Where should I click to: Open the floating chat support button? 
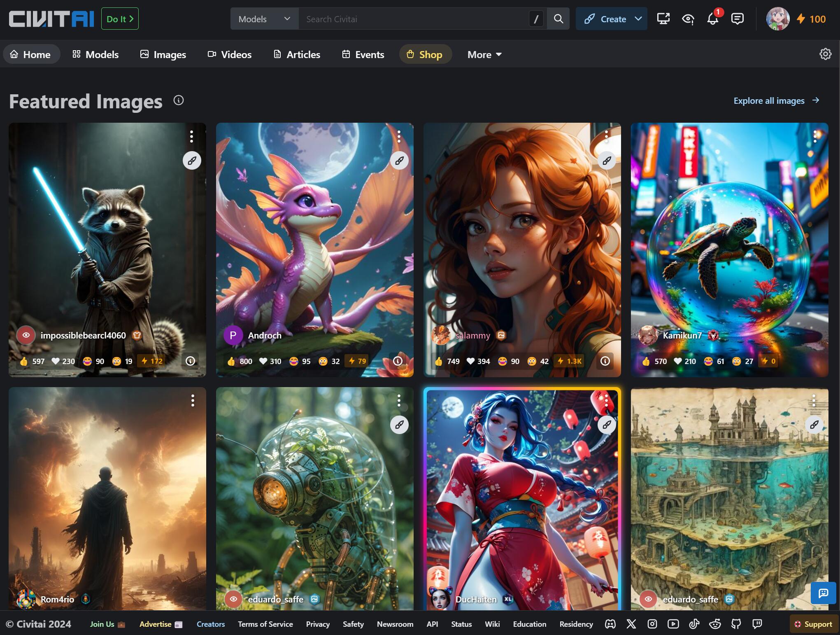(x=823, y=593)
